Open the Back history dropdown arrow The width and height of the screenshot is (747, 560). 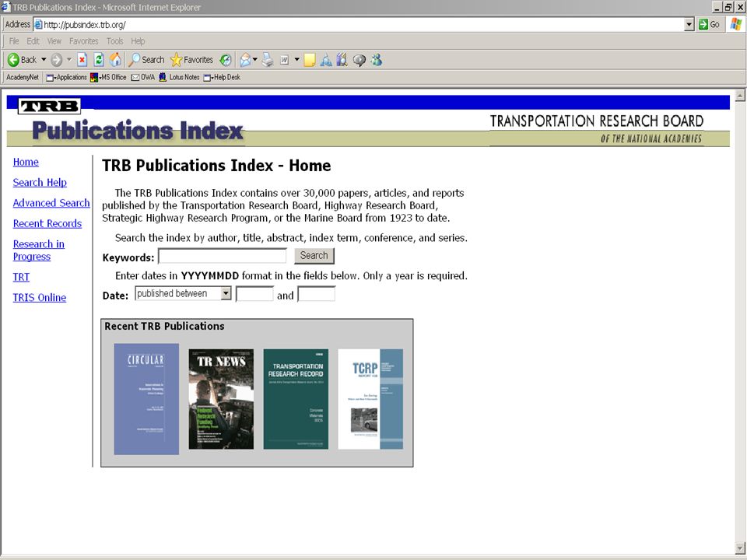click(x=44, y=60)
